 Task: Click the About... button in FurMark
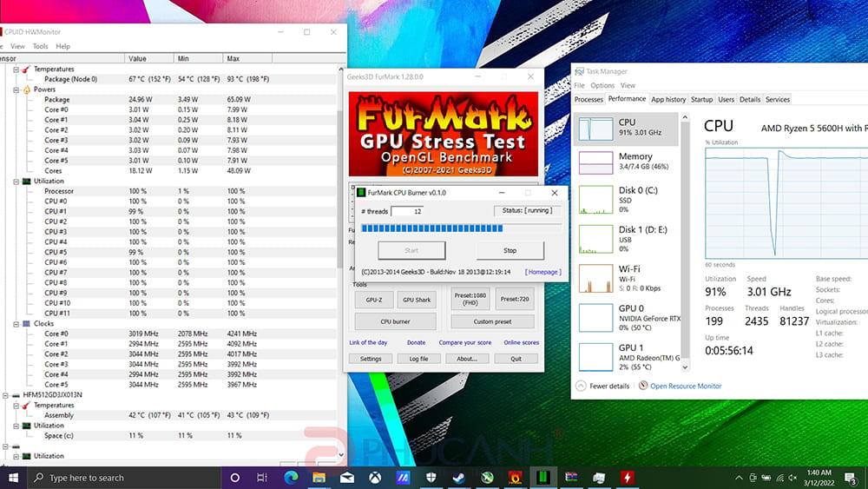click(x=467, y=359)
